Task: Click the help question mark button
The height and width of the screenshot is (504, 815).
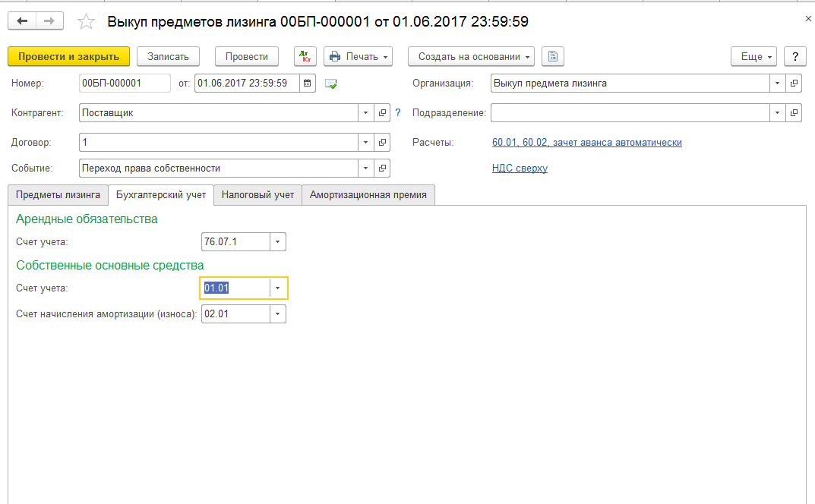Action: click(x=794, y=57)
